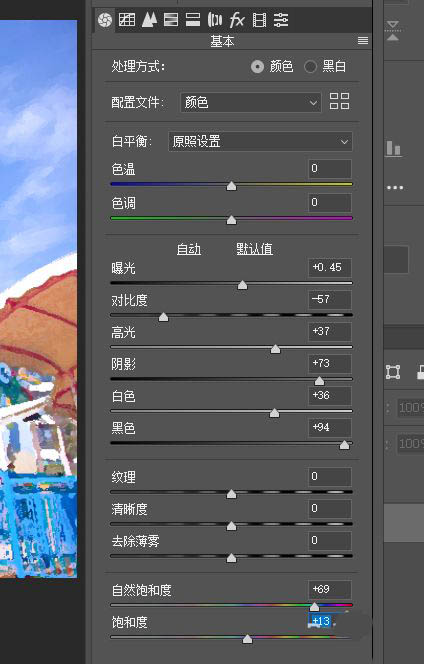Click the 默认值 default values link
The image size is (424, 664).
click(x=254, y=249)
